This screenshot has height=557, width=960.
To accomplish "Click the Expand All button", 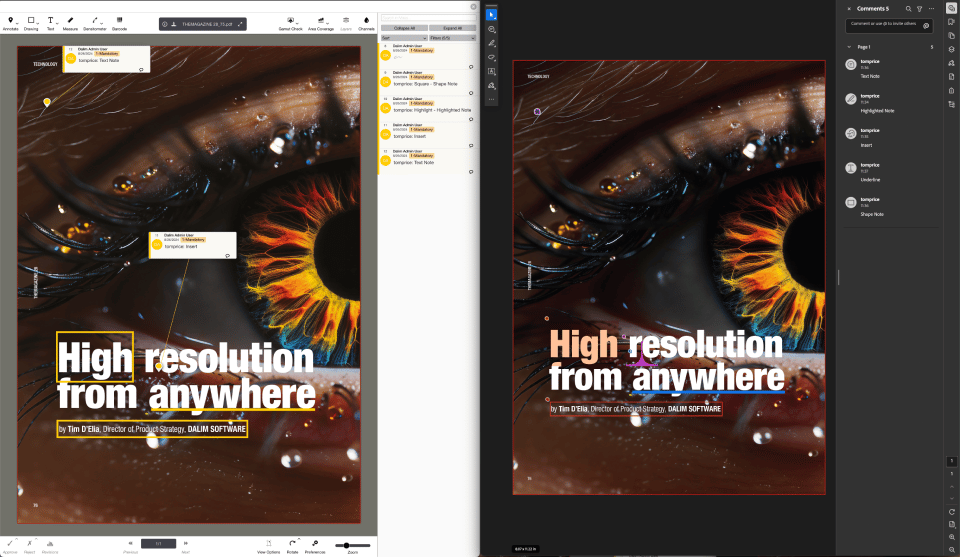I will [452, 28].
